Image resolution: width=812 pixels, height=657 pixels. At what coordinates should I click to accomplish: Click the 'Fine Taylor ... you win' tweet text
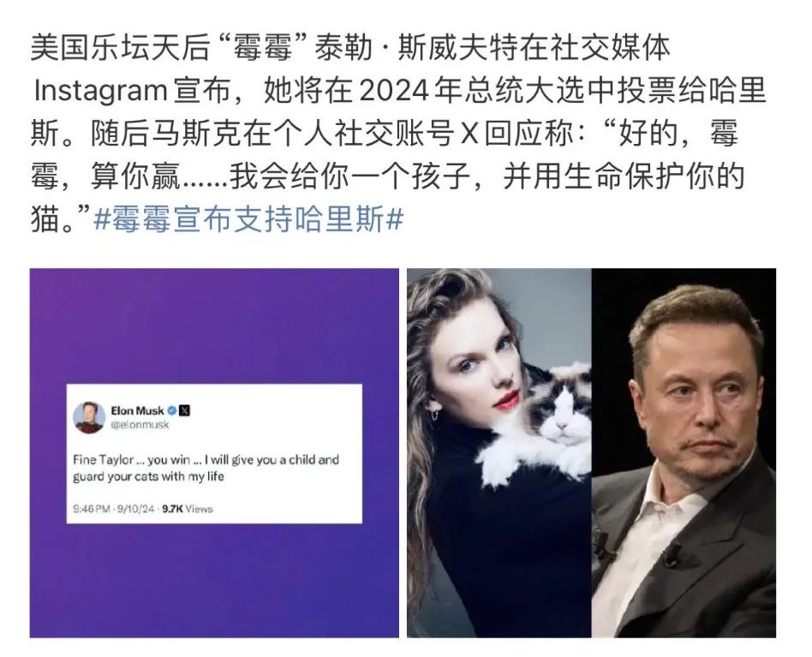[206, 468]
